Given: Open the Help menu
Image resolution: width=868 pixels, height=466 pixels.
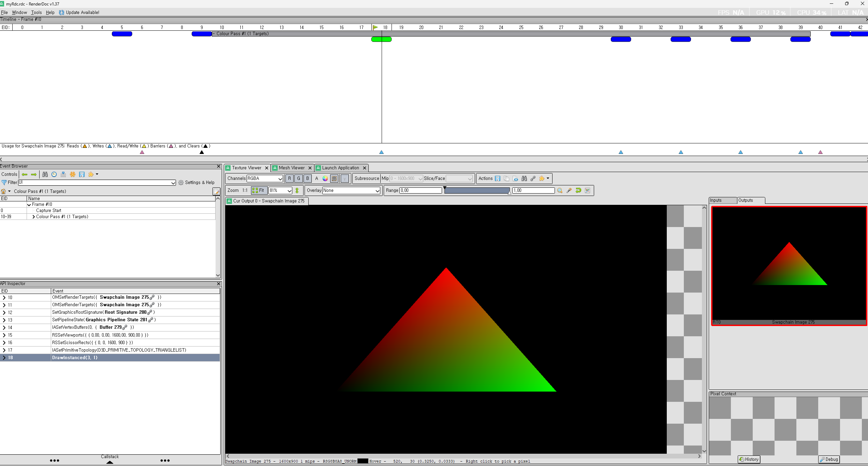Looking at the screenshot, I should 50,13.
